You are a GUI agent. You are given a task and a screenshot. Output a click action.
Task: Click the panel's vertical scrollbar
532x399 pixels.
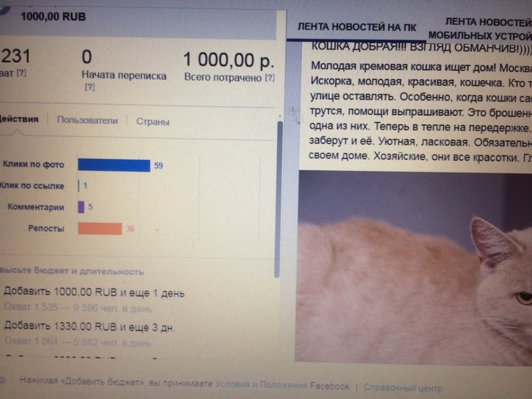(x=278, y=200)
